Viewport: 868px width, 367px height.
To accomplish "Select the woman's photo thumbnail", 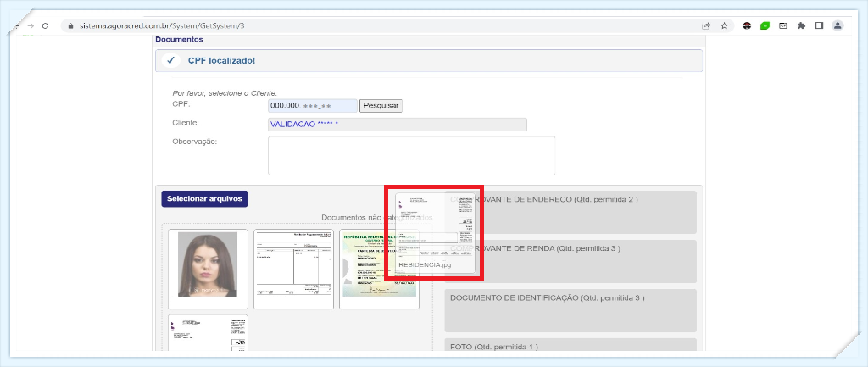I will 208,269.
